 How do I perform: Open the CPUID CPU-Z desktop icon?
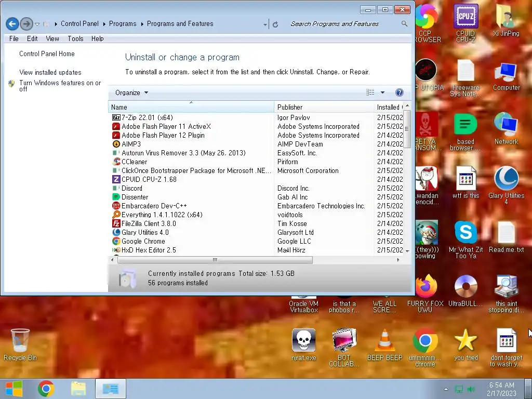[x=465, y=23]
